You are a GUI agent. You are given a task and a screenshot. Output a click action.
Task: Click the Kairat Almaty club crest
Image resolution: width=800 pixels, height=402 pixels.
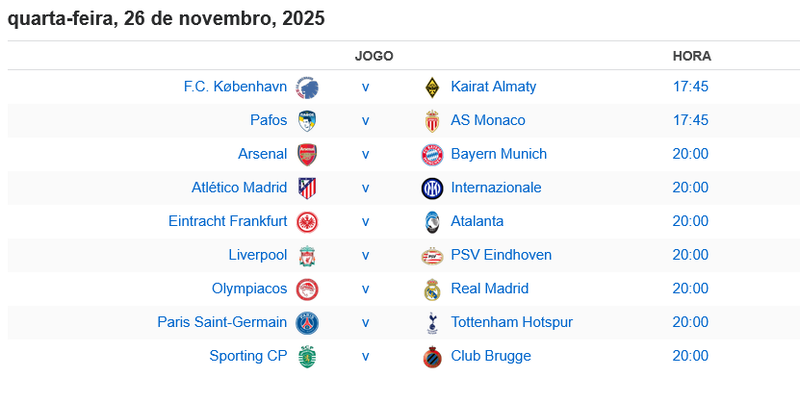tap(432, 87)
